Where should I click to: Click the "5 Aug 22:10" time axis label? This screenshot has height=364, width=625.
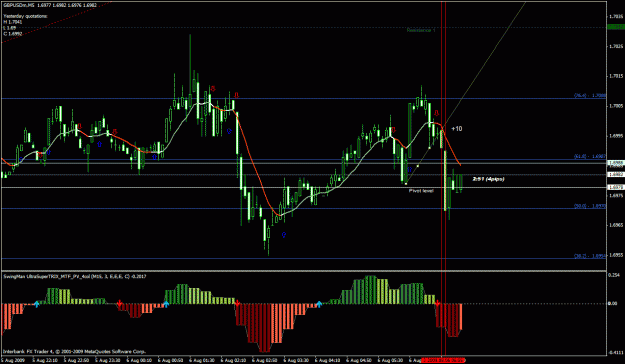pyautogui.click(x=45, y=360)
